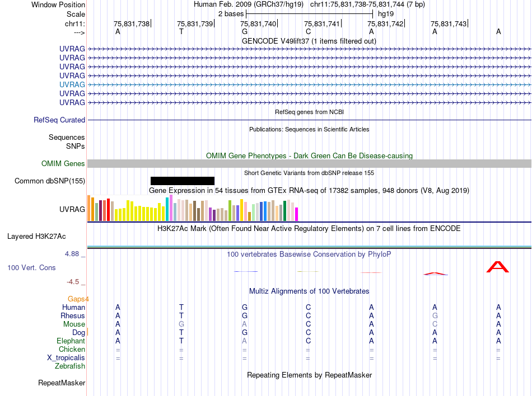The width and height of the screenshot is (532, 396).
Task: Select the light-blue highlighted UVRAG transcript label
Action: click(72, 84)
